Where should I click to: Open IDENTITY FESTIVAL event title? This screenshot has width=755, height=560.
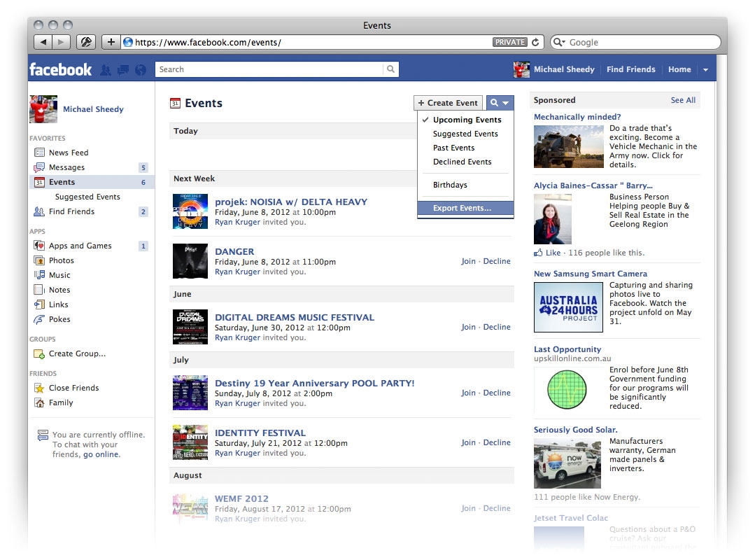point(260,433)
